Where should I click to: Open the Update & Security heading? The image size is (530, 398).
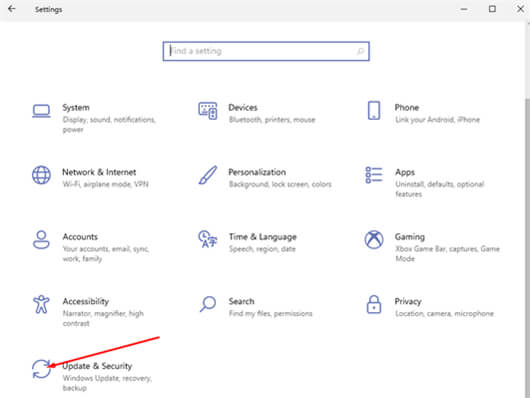pyautogui.click(x=97, y=366)
